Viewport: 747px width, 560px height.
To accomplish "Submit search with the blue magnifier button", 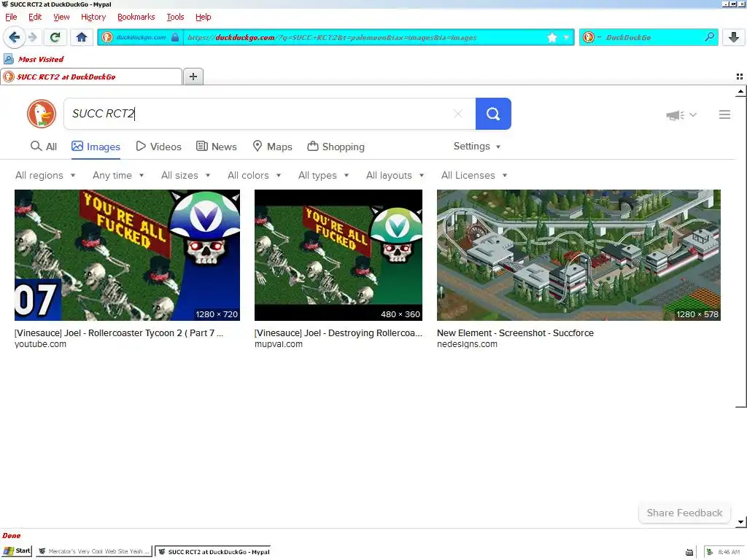I will coord(493,114).
